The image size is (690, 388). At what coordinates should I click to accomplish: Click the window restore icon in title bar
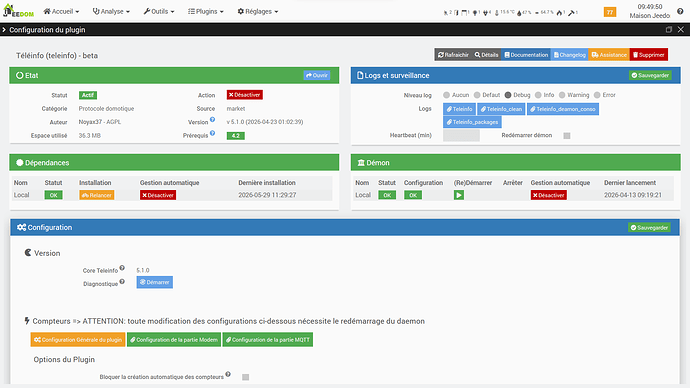668,29
